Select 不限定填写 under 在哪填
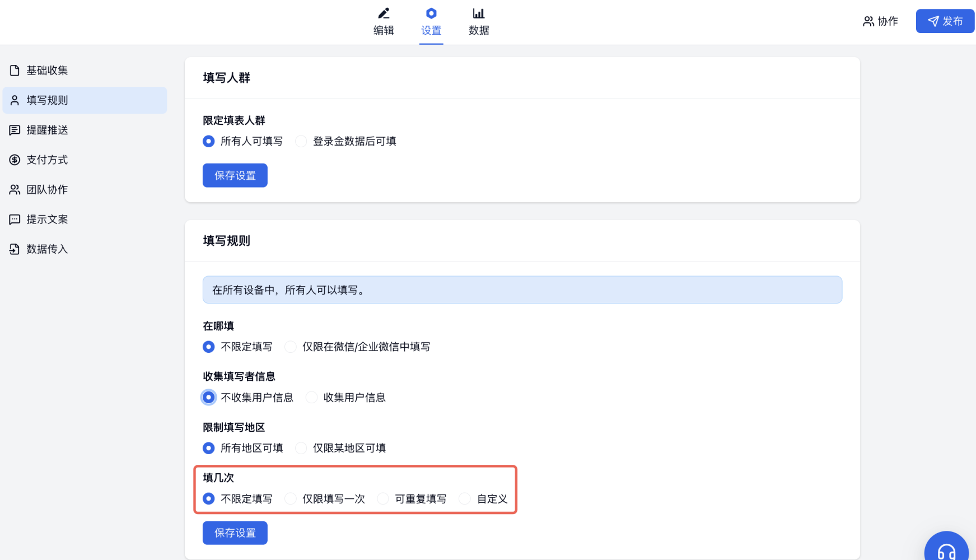Screen dimensions: 976x560 point(209,347)
